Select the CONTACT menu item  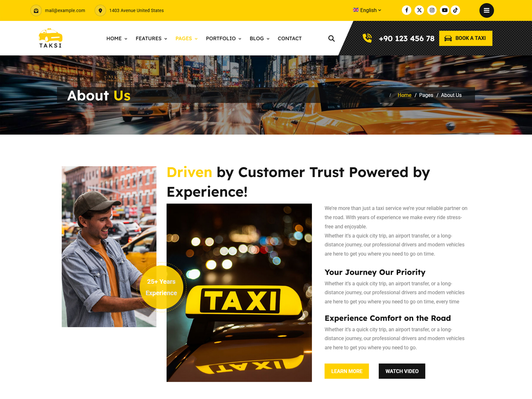pos(290,39)
